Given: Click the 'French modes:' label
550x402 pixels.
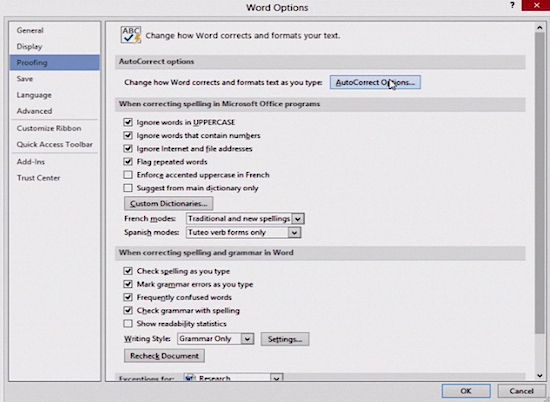Looking at the screenshot, I should 150,219.
